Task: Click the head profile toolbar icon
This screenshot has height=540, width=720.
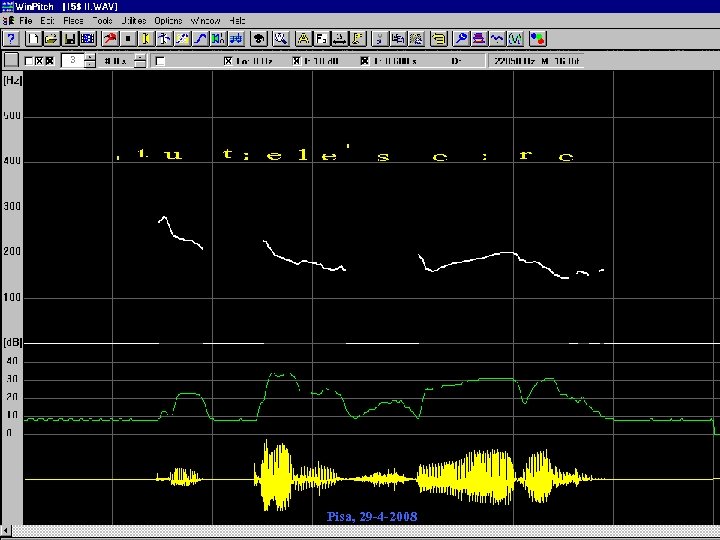Action: 258,39
